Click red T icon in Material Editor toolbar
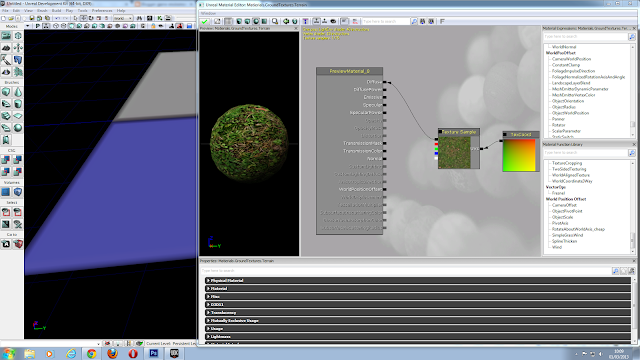 coord(305,21)
